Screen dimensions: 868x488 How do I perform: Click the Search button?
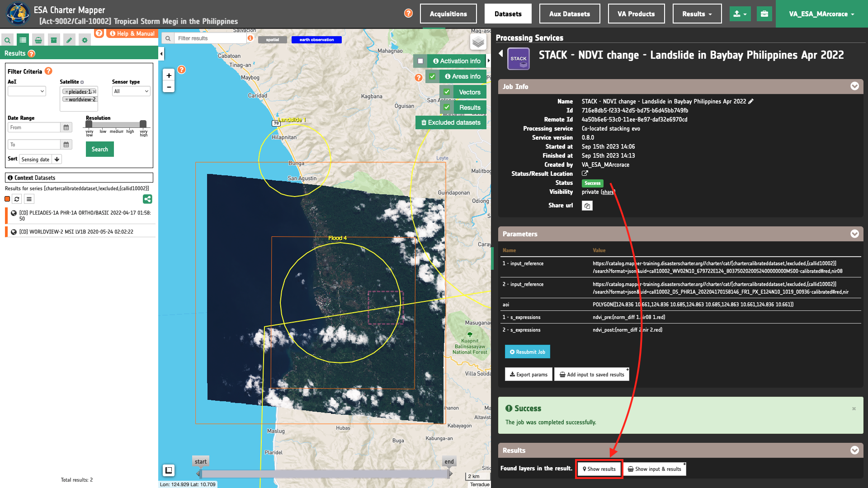pos(100,149)
